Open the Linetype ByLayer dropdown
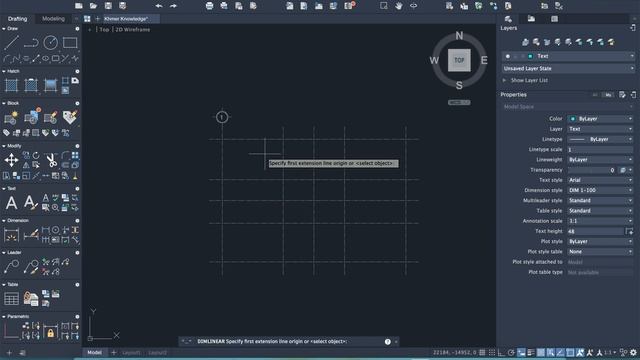Screen dimensions: 640x360 [x=600, y=139]
